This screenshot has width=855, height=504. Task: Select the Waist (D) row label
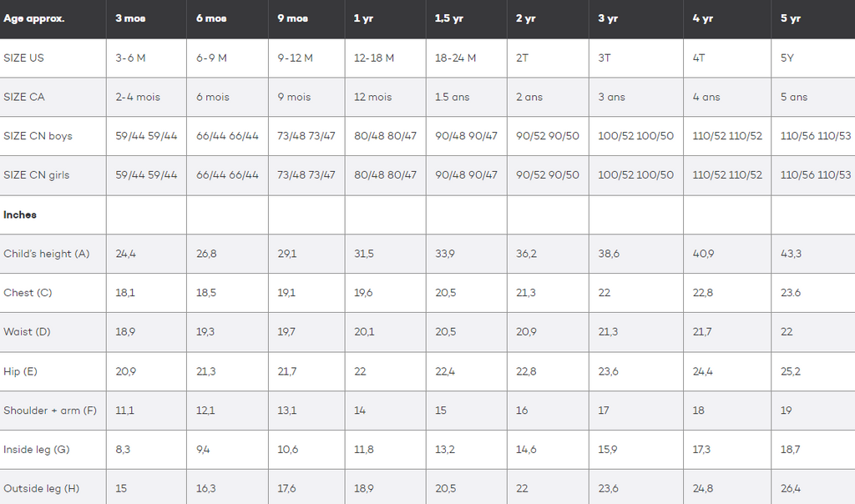tap(27, 332)
